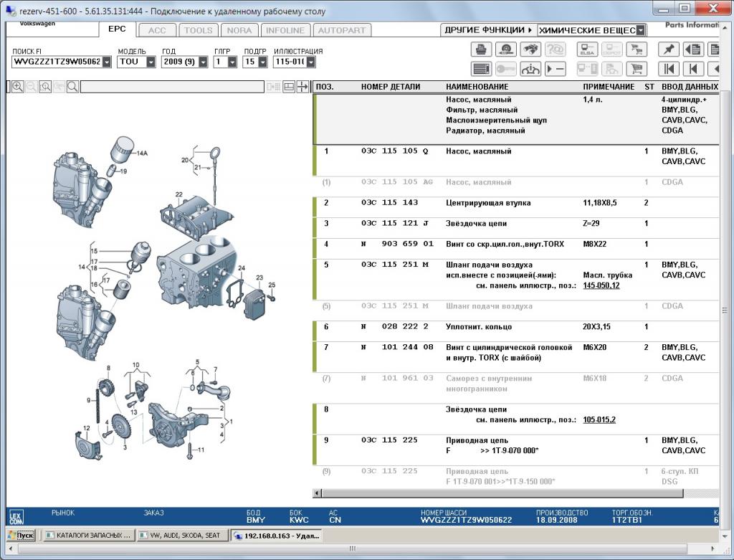Click the ПРИМЕЧАНИЕ column header
734x560 pixels.
tap(609, 87)
